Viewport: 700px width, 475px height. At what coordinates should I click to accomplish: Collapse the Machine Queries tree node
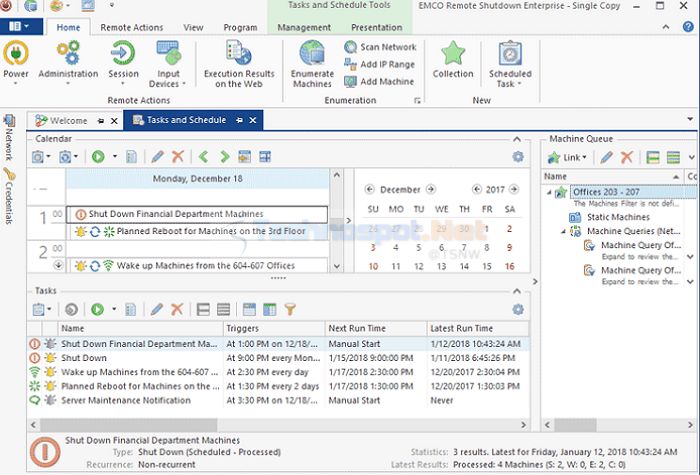(x=563, y=231)
